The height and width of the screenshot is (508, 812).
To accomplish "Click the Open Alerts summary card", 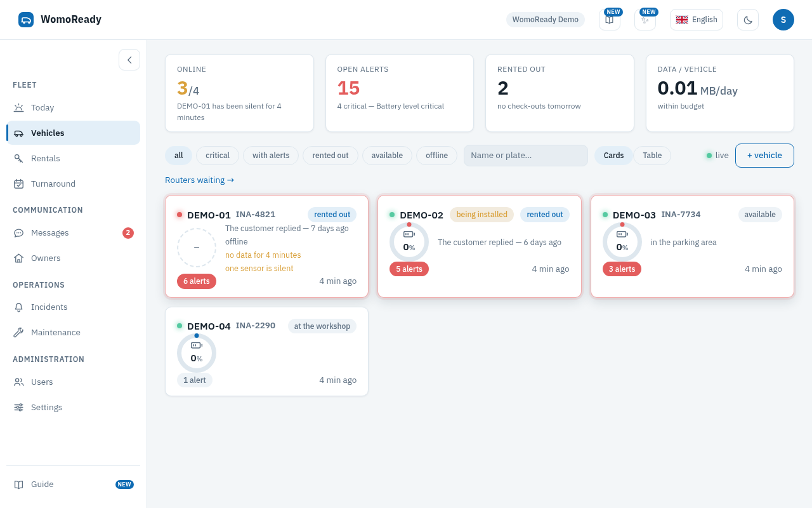I will (x=400, y=93).
